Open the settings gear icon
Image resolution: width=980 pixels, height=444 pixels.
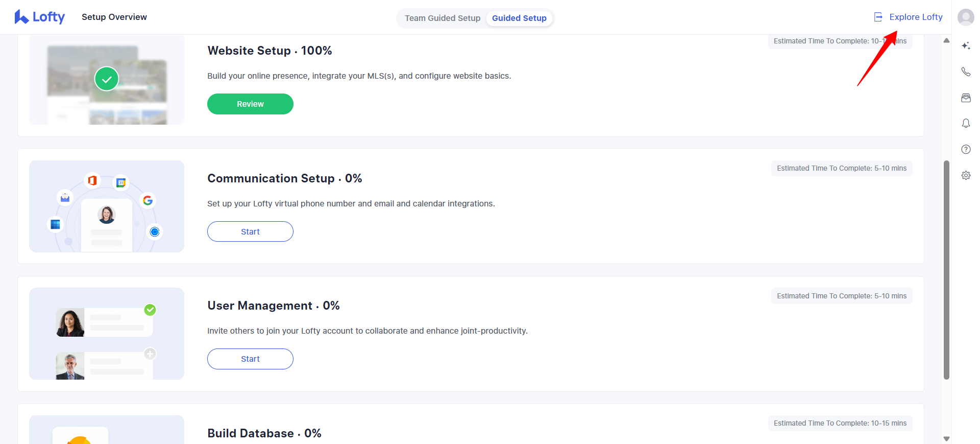click(966, 175)
